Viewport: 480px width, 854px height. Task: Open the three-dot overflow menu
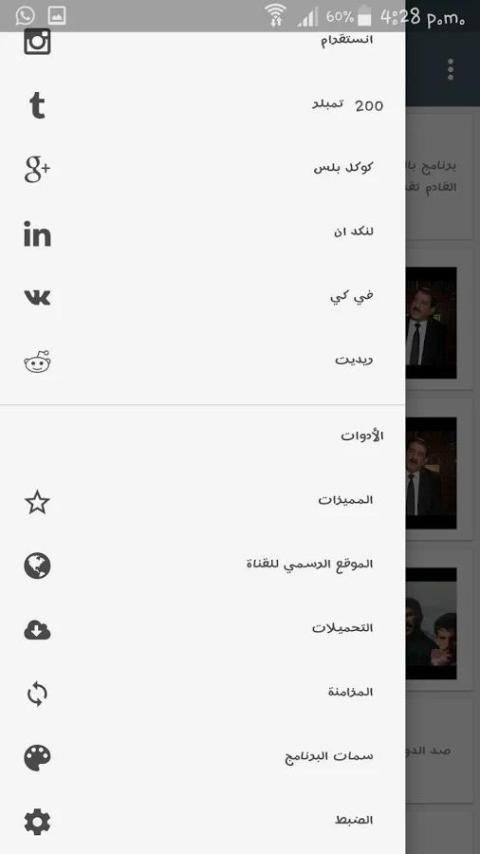(x=451, y=70)
